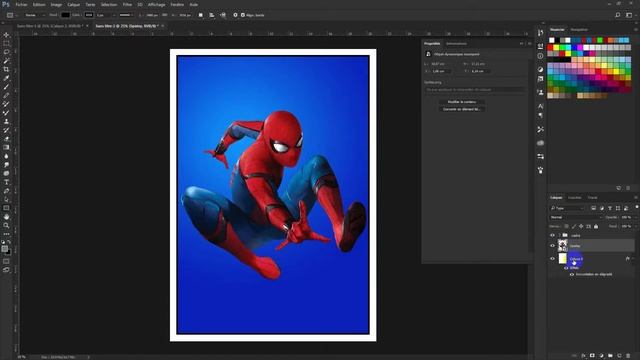Click the stroke color swatch in options bar

(x=89, y=15)
